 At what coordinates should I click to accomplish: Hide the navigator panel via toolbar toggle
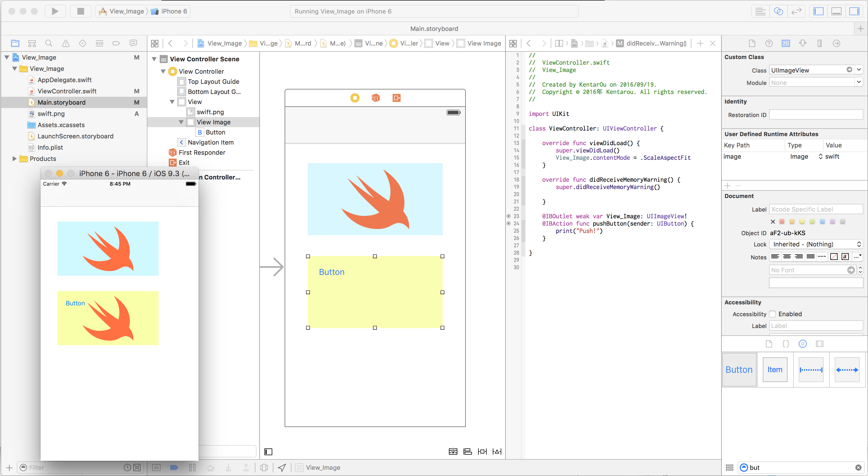click(x=818, y=11)
